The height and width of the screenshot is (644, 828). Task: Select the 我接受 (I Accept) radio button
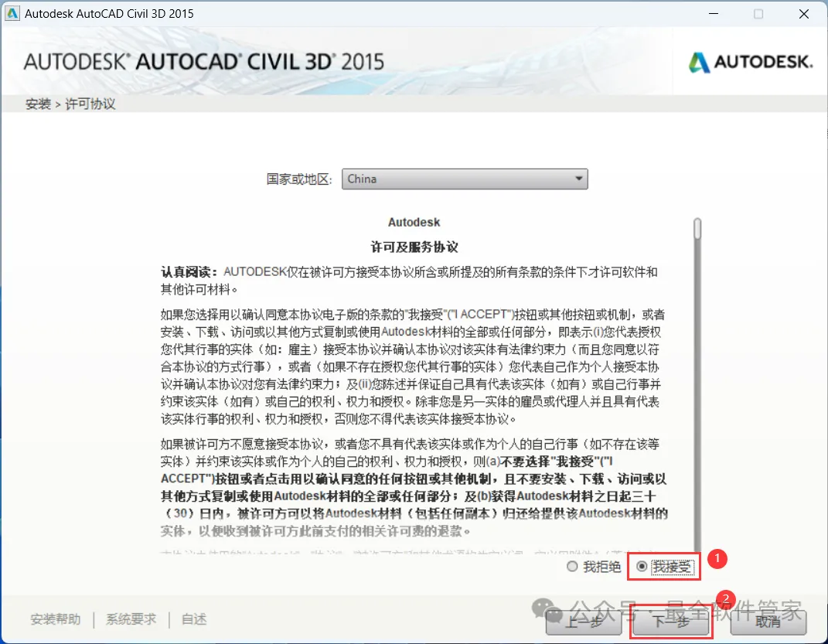click(x=642, y=567)
